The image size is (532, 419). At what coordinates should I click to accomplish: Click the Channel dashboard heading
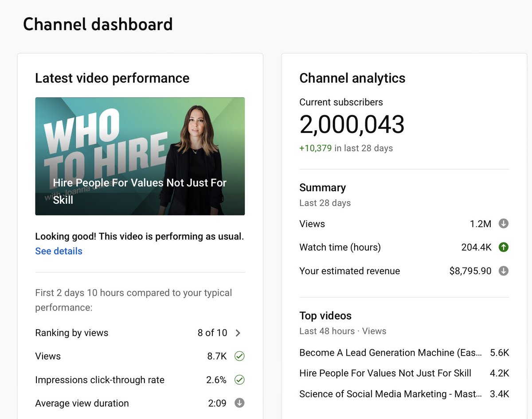click(98, 24)
